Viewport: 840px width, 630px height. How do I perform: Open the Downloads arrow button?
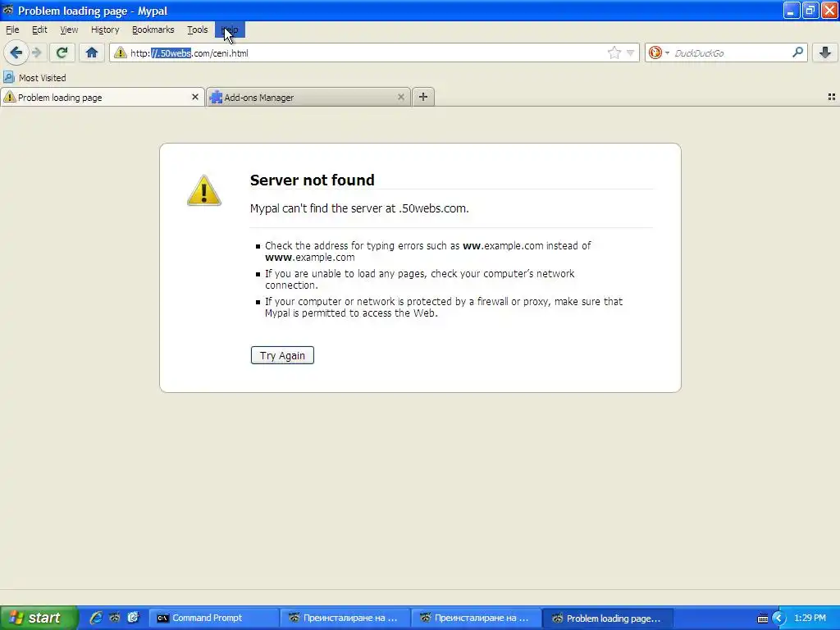[825, 52]
